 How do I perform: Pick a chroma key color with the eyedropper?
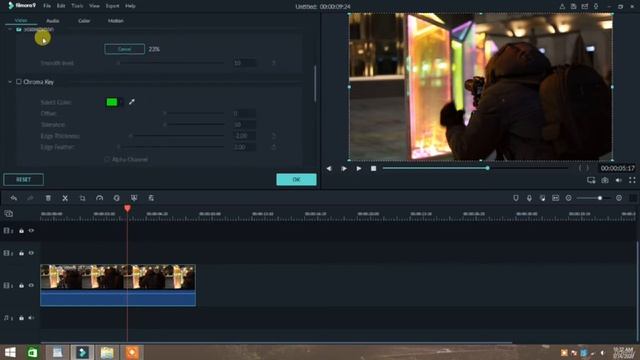[131, 102]
